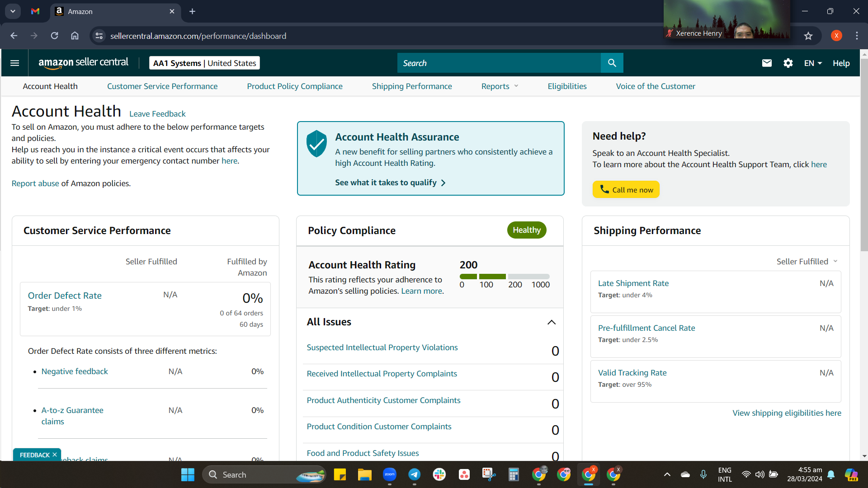Open See what it takes to qualify

(391, 183)
